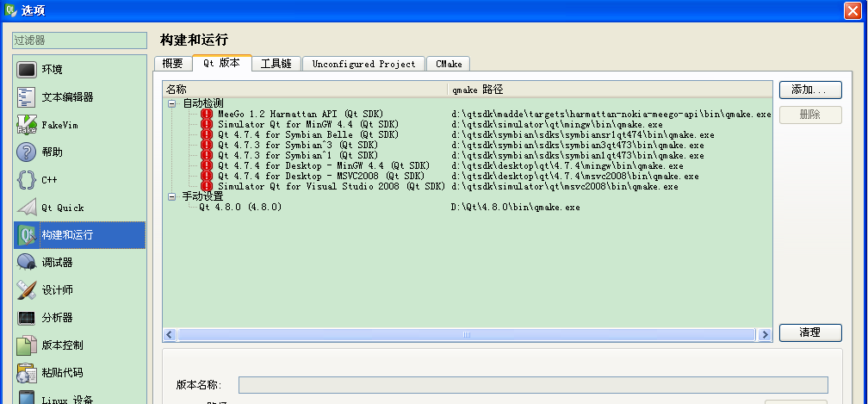The image size is (868, 404).
Task: Select the Qt 版本 tab
Action: [222, 63]
